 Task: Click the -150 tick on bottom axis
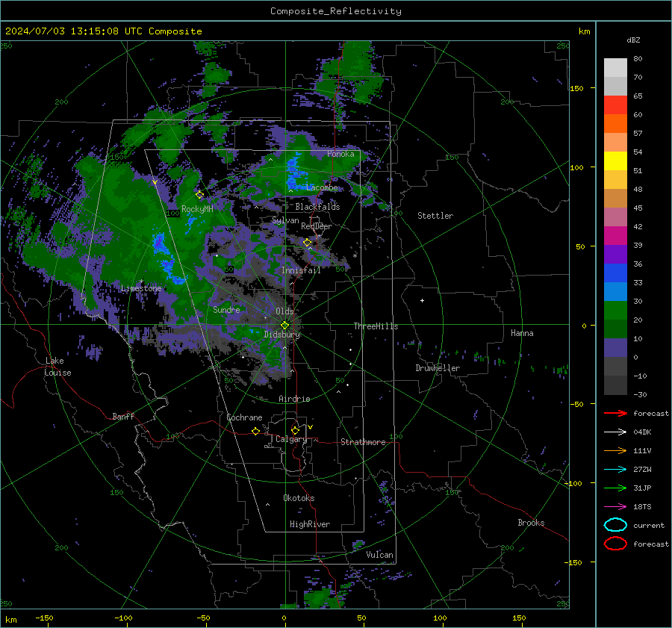tap(44, 618)
